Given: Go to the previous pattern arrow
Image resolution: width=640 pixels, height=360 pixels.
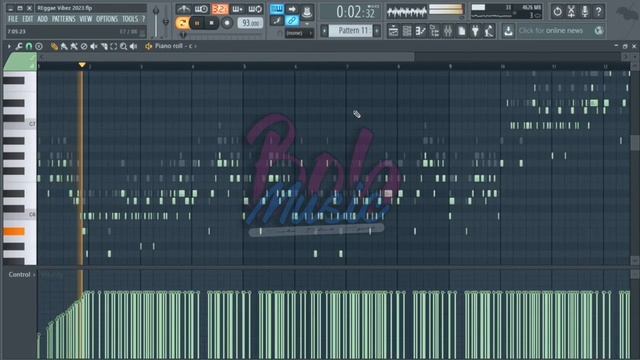Looking at the screenshot, I should [324, 31].
